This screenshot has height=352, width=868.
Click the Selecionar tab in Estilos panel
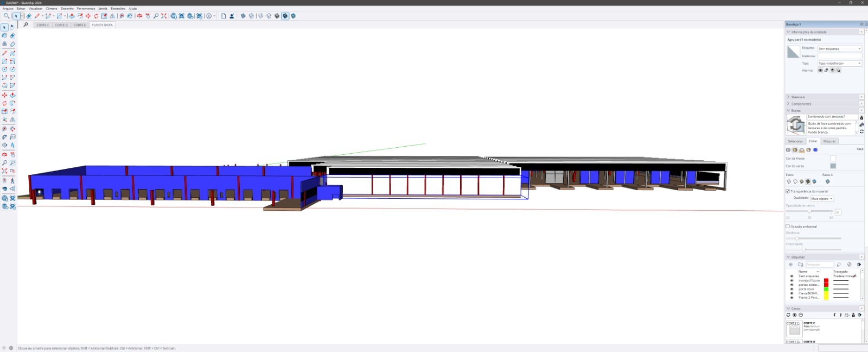pos(795,141)
